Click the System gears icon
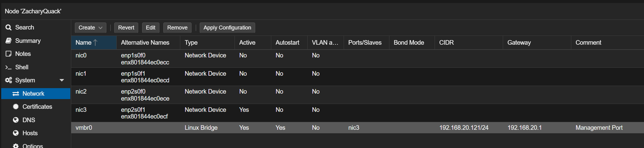Viewport: 644px width, 148px height. 8,80
